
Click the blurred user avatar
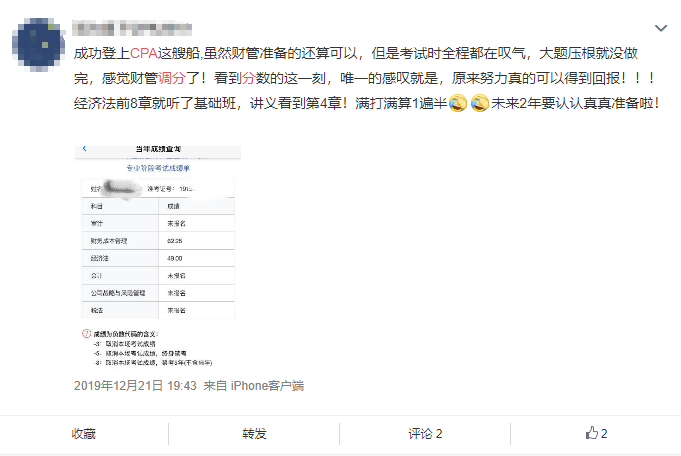coord(37,40)
